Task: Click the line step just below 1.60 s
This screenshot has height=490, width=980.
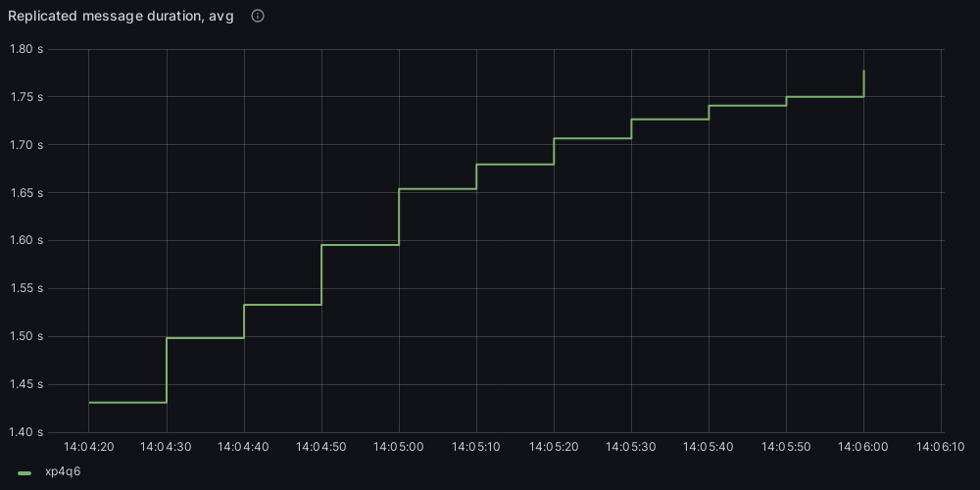Action: tap(360, 245)
